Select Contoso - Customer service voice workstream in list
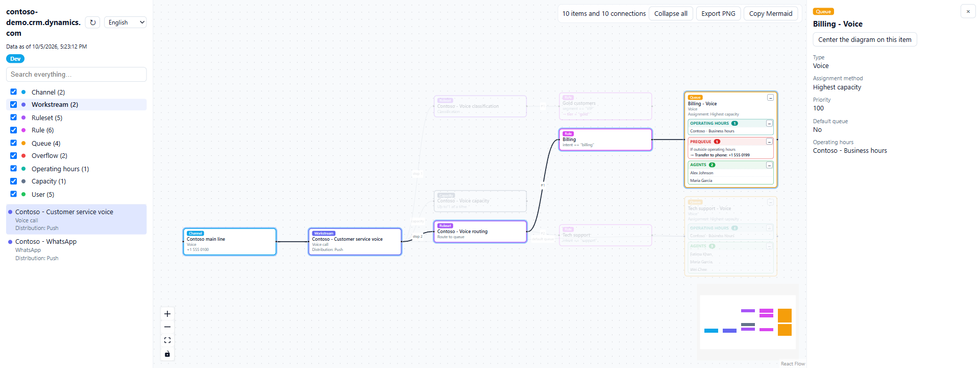980x368 pixels. click(x=77, y=220)
